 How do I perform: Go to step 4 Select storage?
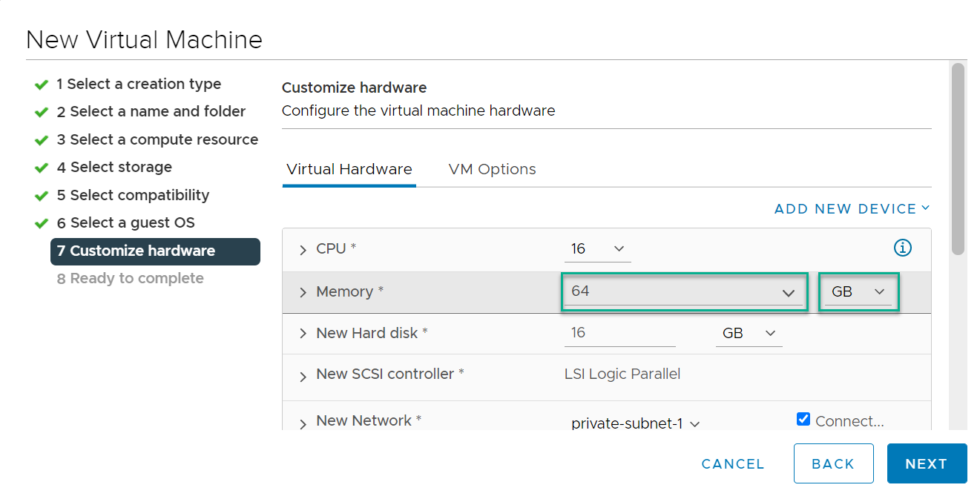click(121, 167)
